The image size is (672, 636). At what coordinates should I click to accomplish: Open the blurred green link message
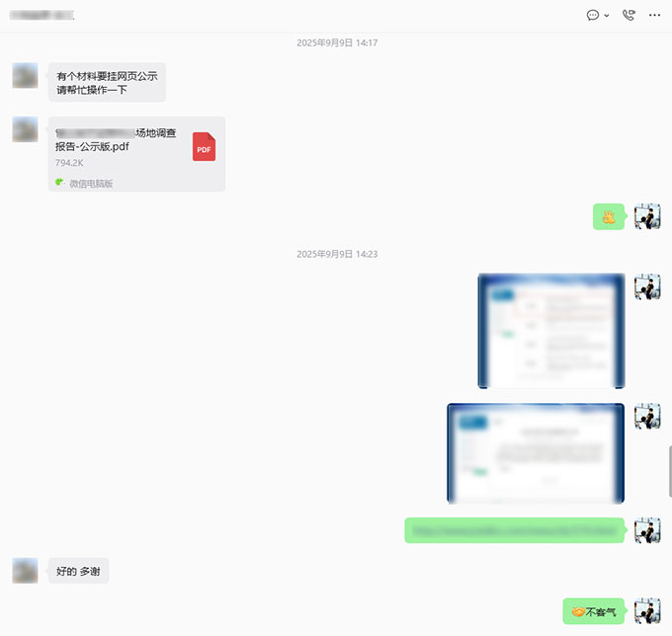[x=514, y=530]
